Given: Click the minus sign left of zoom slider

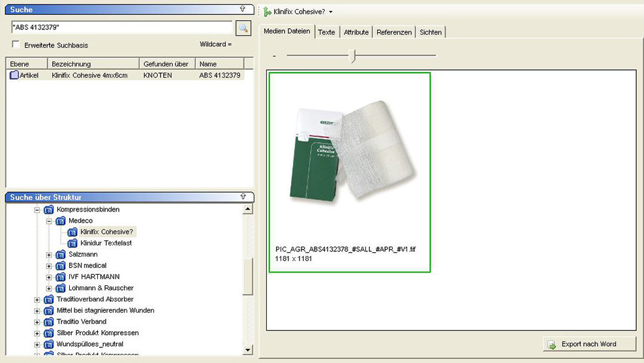Looking at the screenshot, I should (274, 56).
